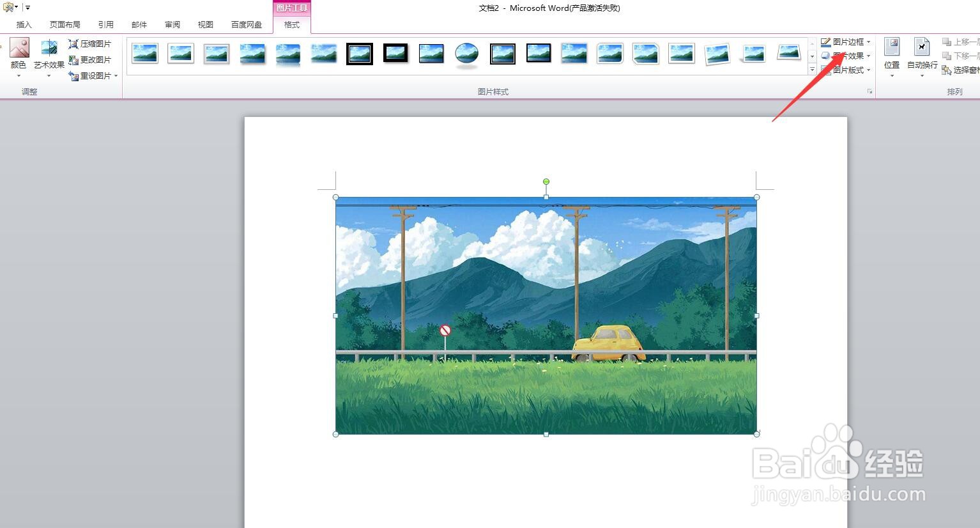Apply the fifth picture style, reflected rounded rectangle
Viewport: 980px width, 528px height.
tap(288, 54)
